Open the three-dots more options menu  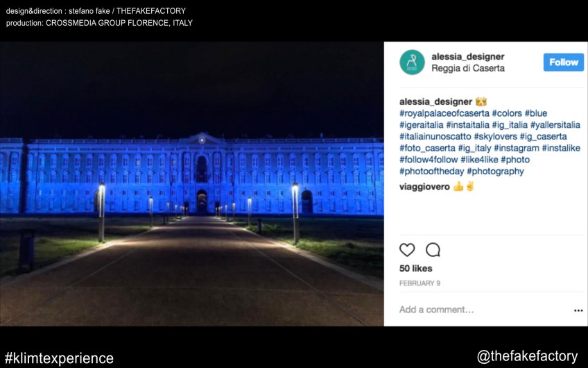(x=578, y=310)
